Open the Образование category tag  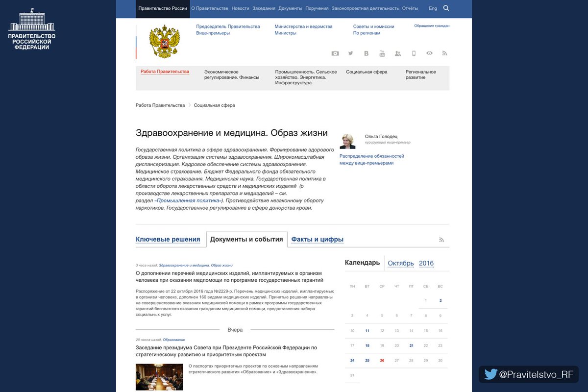174,340
